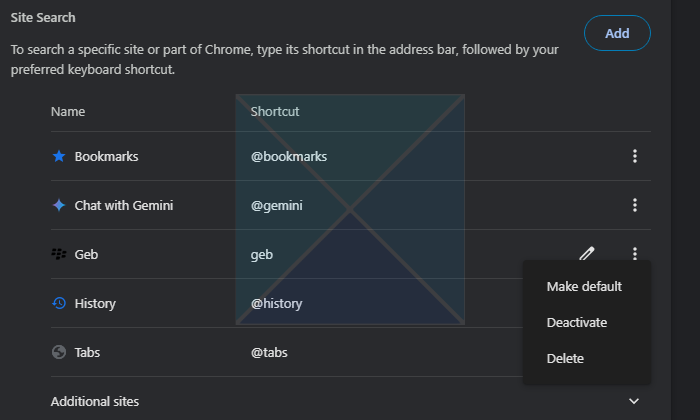The height and width of the screenshot is (420, 700).
Task: Click the Tabs globe icon
Action: point(58,352)
